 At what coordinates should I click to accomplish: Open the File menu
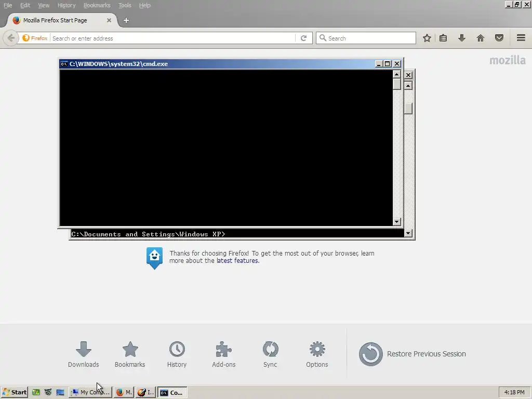(x=8, y=5)
